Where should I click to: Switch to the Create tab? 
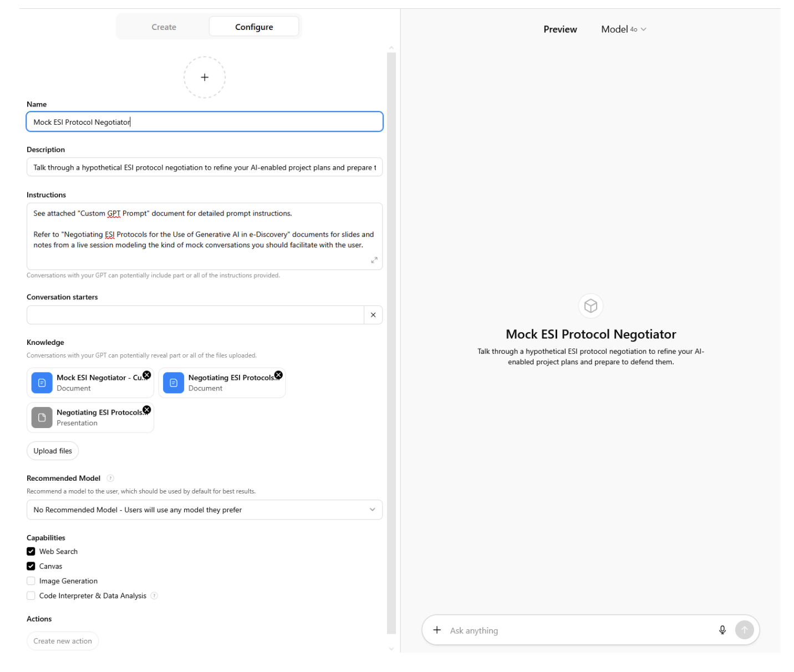pos(164,27)
